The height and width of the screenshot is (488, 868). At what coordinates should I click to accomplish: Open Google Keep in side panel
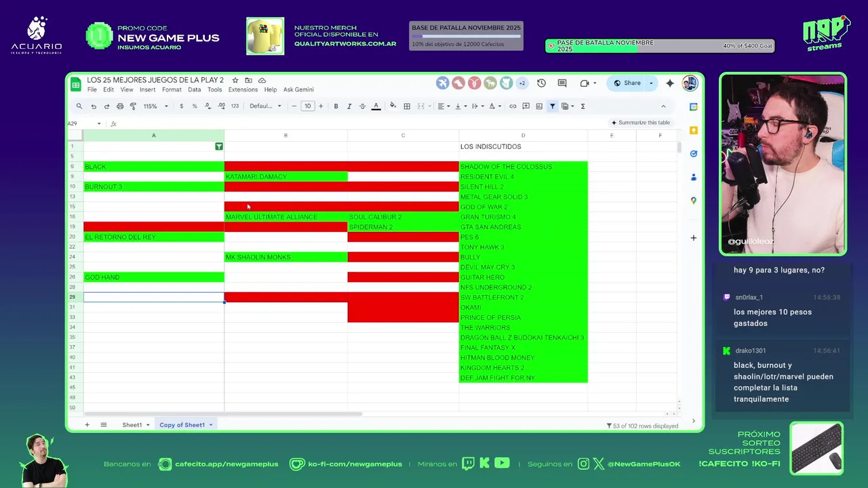click(693, 130)
